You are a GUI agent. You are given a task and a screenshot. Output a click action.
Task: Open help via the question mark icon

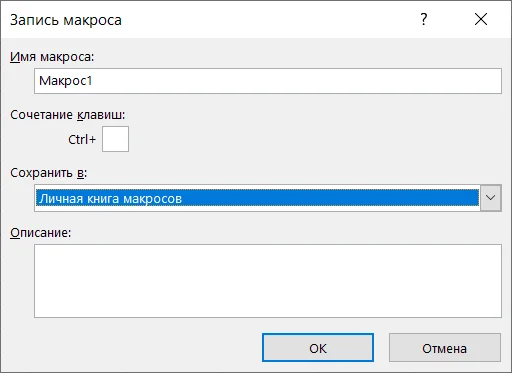point(423,19)
